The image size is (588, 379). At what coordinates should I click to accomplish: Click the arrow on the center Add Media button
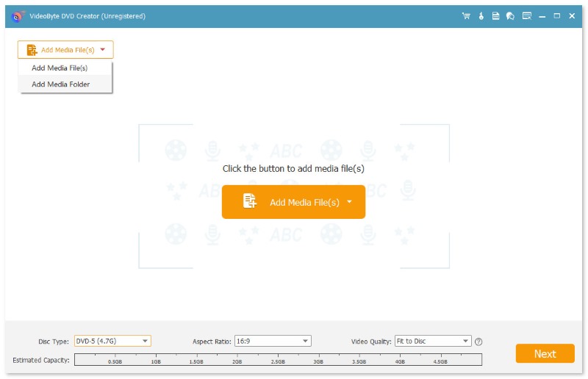[350, 202]
